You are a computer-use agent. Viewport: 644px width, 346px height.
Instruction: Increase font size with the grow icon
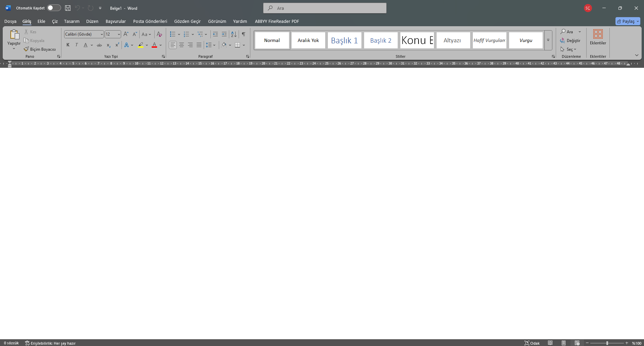tap(126, 34)
